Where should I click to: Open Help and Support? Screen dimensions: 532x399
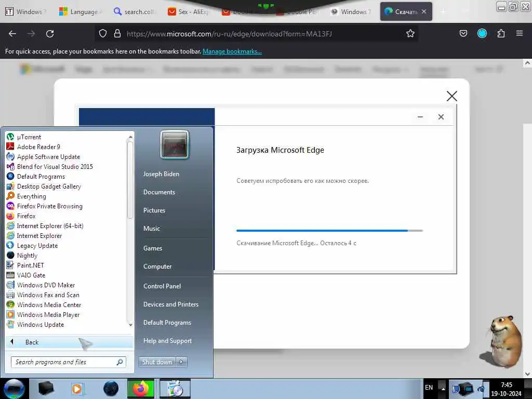[x=168, y=341]
